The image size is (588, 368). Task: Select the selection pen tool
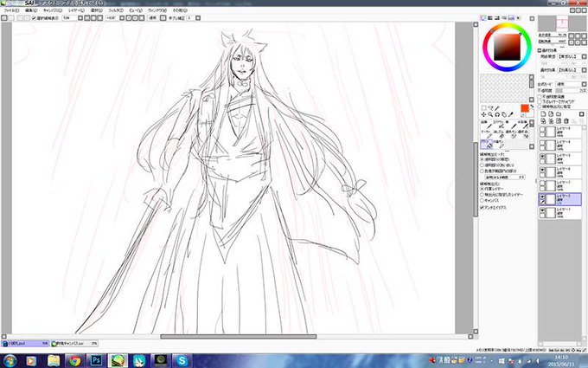pyautogui.click(x=512, y=134)
